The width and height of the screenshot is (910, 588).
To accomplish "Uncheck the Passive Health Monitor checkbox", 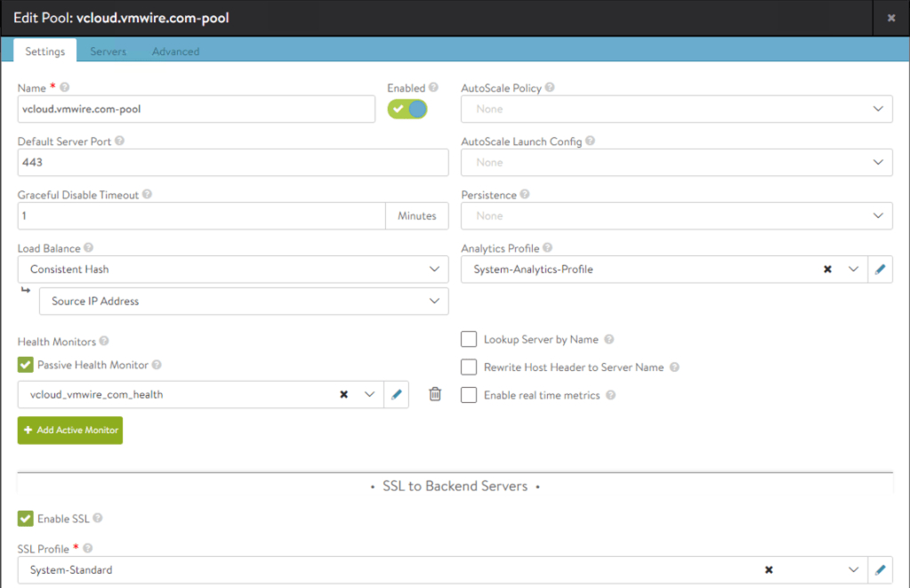I will (x=26, y=365).
